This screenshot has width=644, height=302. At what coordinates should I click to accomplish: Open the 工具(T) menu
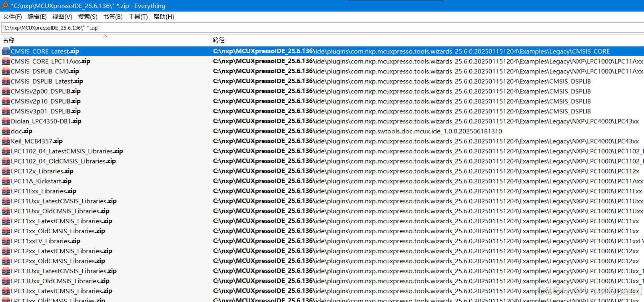tap(138, 17)
